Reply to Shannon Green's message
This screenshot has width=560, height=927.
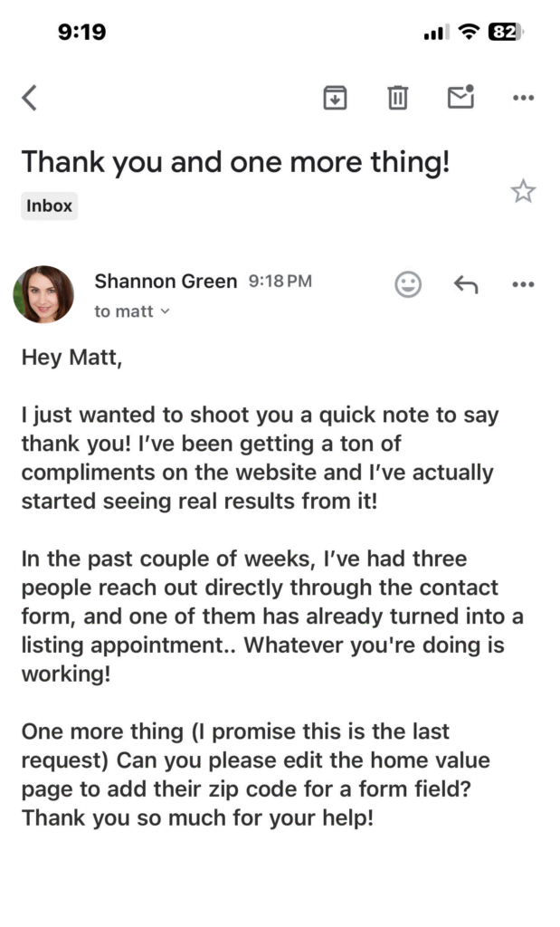(465, 284)
